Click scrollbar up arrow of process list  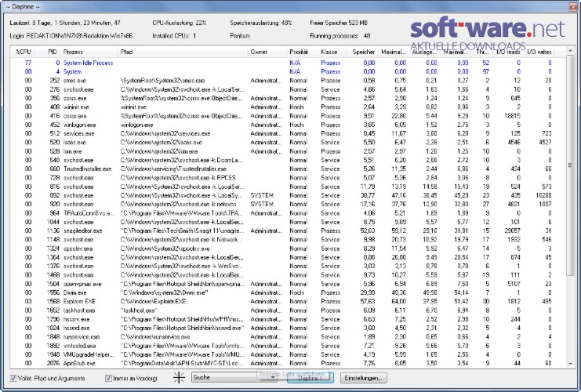pos(570,51)
